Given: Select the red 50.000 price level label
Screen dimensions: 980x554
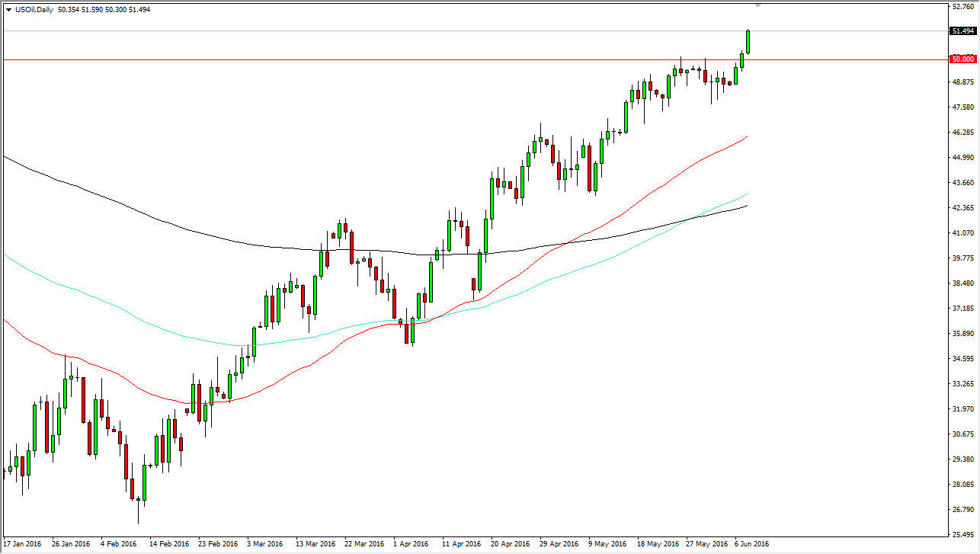Looking at the screenshot, I should [963, 59].
